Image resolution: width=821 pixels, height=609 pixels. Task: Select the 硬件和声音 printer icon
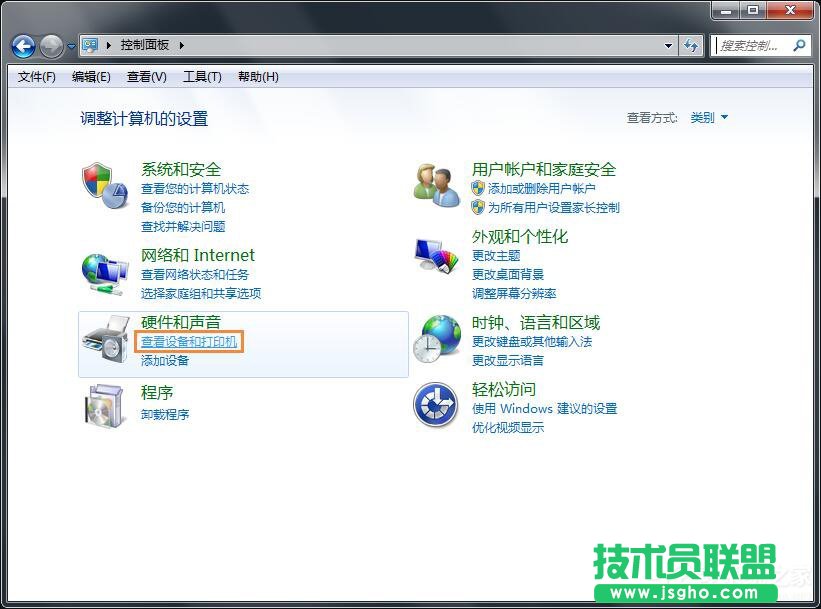coord(105,340)
